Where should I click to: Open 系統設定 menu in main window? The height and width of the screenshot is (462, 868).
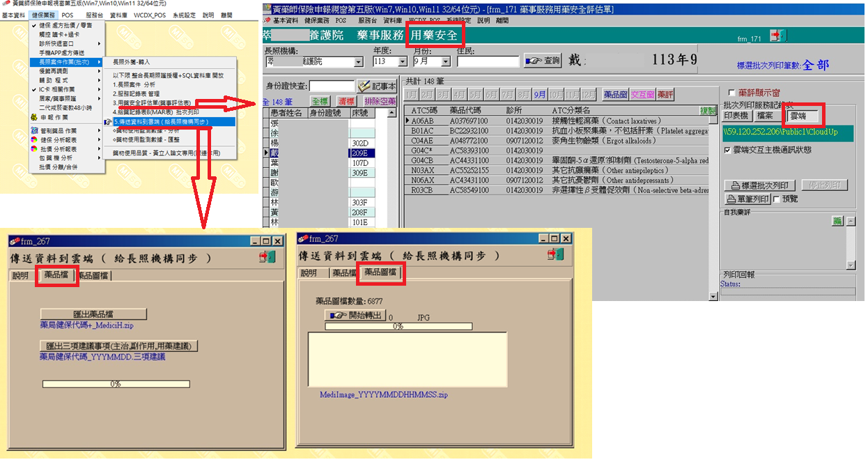pos(185,15)
